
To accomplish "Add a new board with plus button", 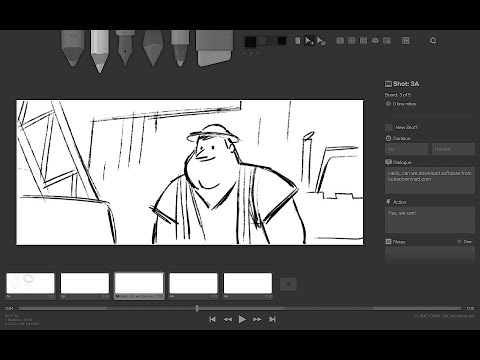I will pyautogui.click(x=288, y=284).
